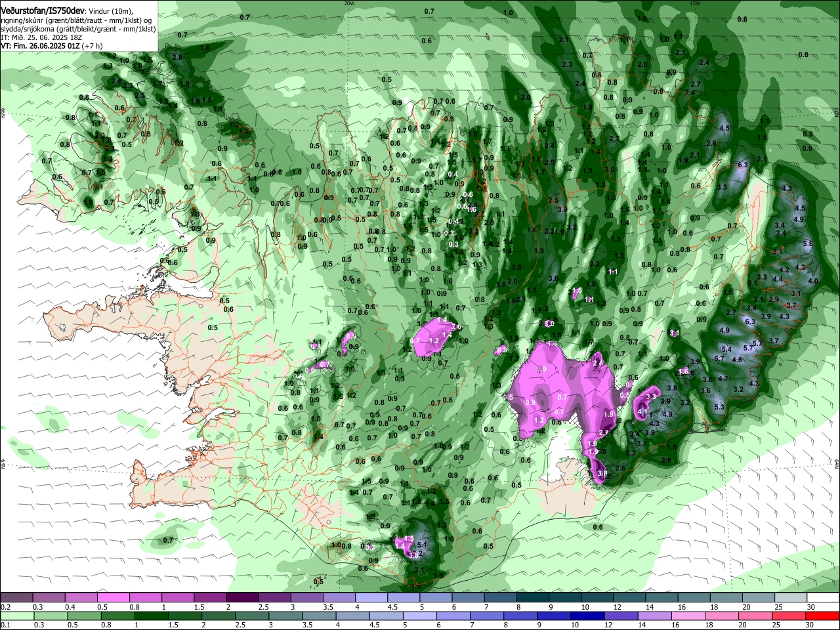Click rain legend swatch between 8 and 9
Viewport: 840px width, 630px height.
(x=520, y=616)
